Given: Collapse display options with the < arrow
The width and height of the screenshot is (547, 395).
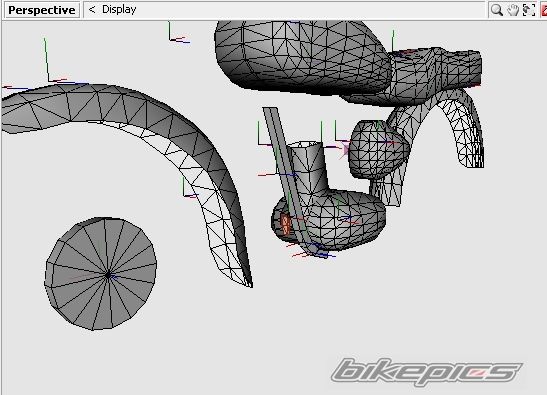Looking at the screenshot, I should [x=92, y=9].
